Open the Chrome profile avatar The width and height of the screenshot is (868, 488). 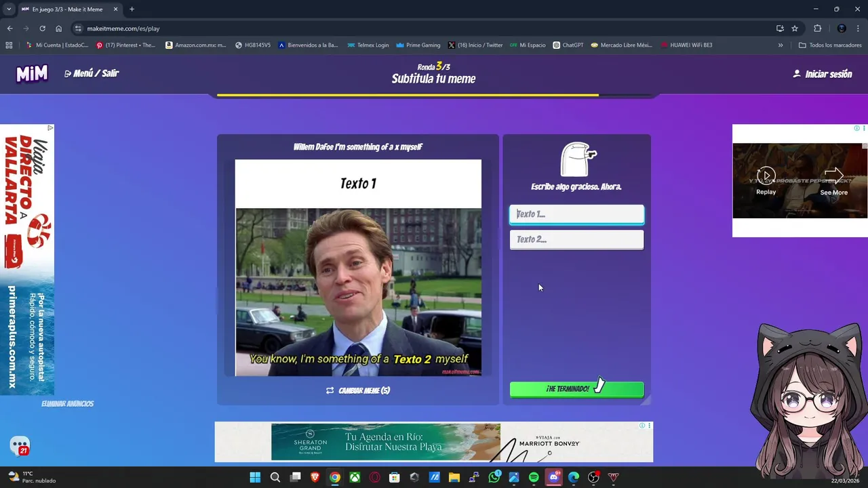[x=842, y=28]
